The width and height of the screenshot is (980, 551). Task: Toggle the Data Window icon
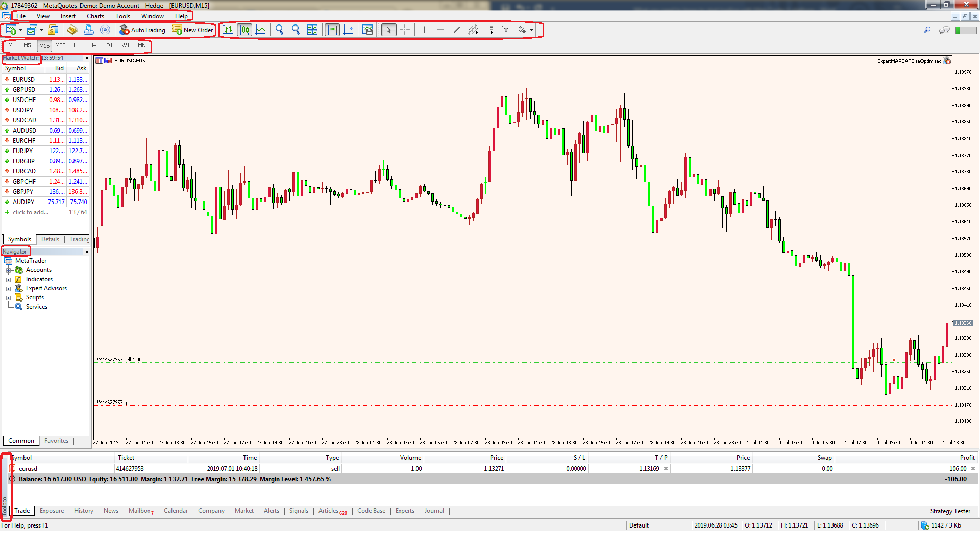click(x=72, y=30)
